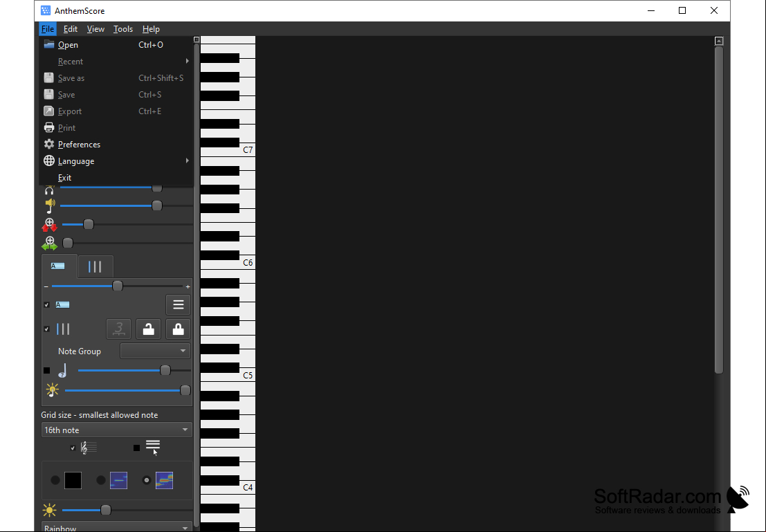The width and height of the screenshot is (766, 532).
Task: Open the File menu
Action: coord(47,29)
